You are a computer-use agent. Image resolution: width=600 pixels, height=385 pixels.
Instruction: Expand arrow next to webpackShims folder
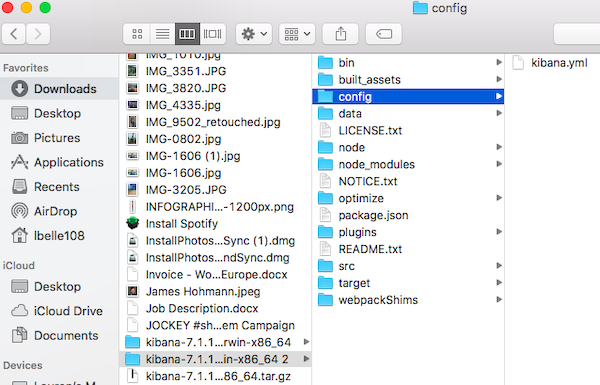(499, 299)
